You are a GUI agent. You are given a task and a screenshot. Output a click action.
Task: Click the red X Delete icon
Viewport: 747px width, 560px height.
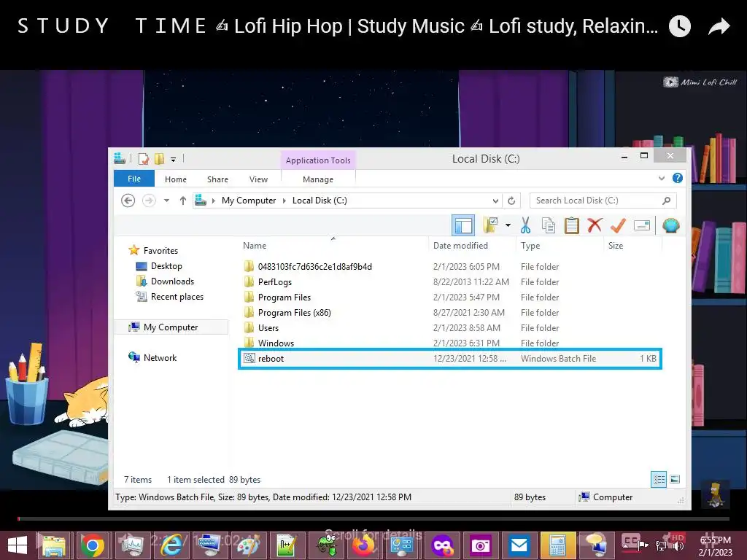coord(595,225)
